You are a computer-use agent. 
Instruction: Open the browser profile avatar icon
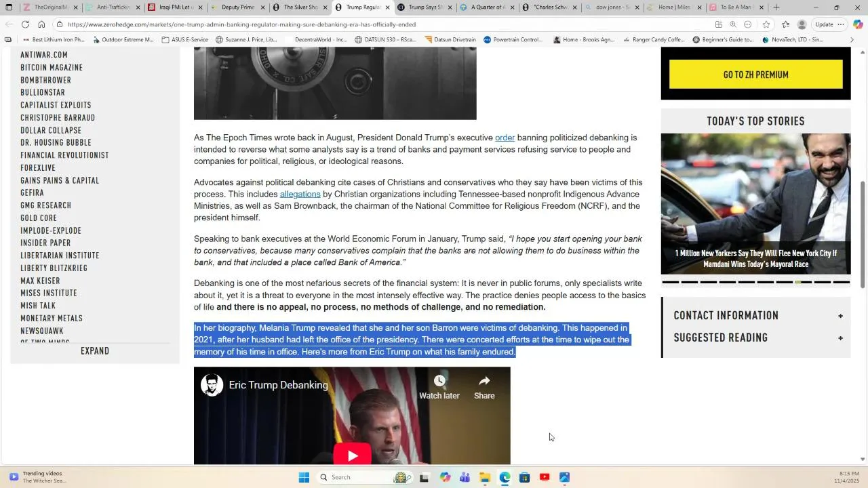pos(802,24)
